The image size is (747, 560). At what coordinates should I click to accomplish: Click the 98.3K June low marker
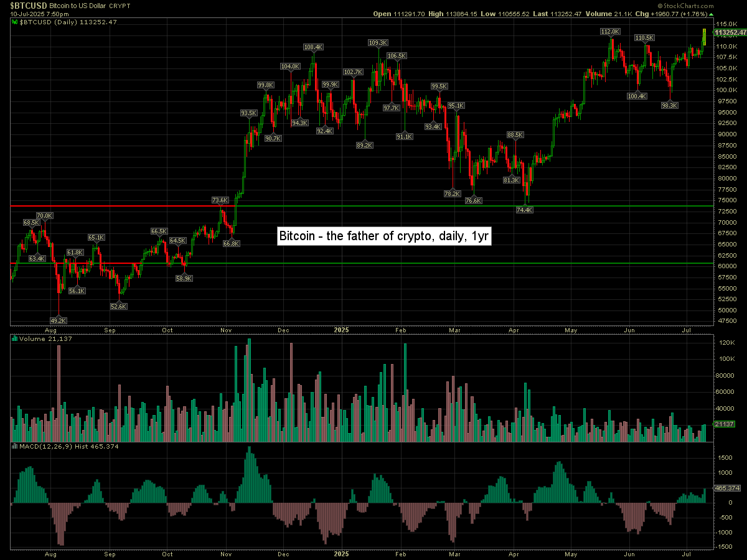[x=670, y=106]
